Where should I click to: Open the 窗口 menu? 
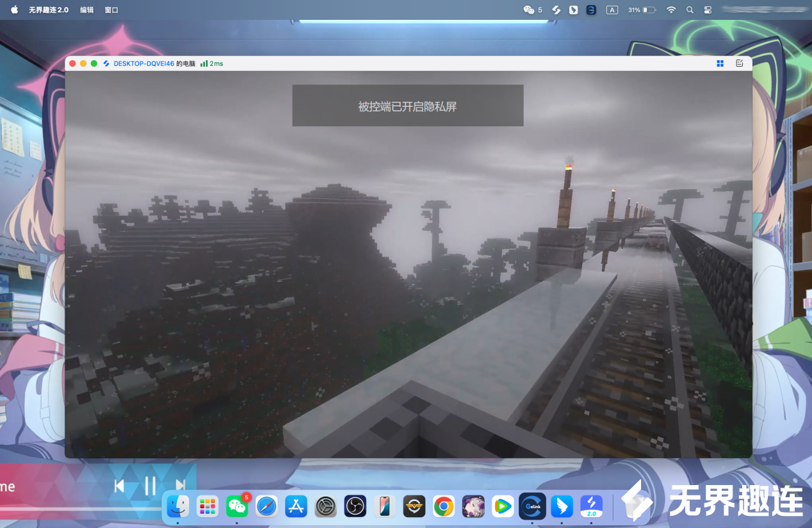111,10
